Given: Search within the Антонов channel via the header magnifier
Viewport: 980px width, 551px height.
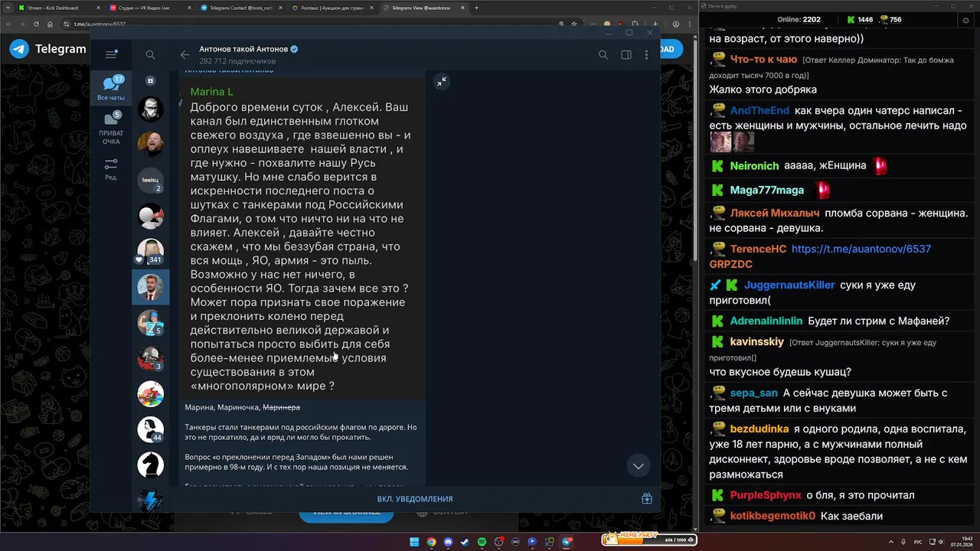Looking at the screenshot, I should pyautogui.click(x=603, y=54).
